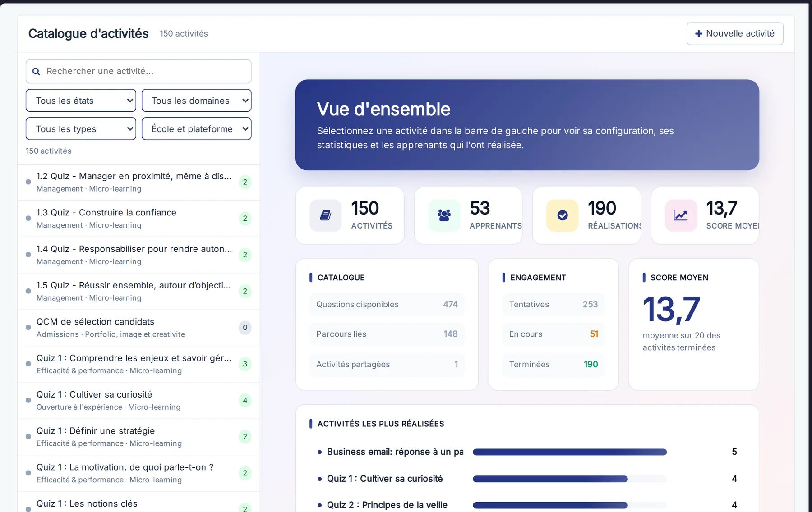Click the Business email progress bar
Viewport: 812px width, 512px height.
click(x=570, y=452)
